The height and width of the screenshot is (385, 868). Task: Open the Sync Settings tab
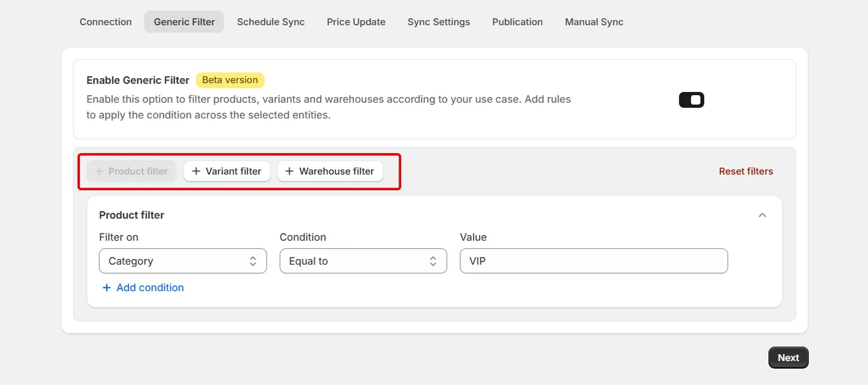(x=439, y=22)
